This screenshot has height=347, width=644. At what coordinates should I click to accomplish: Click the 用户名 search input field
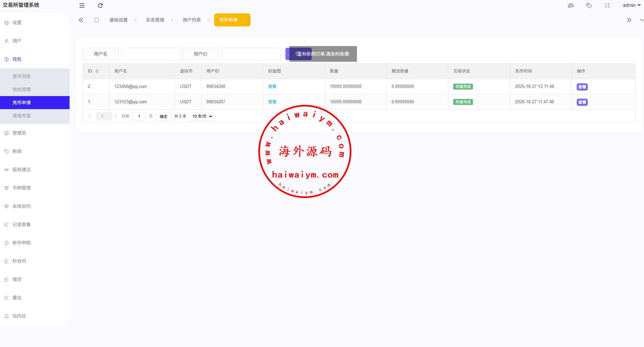(151, 54)
